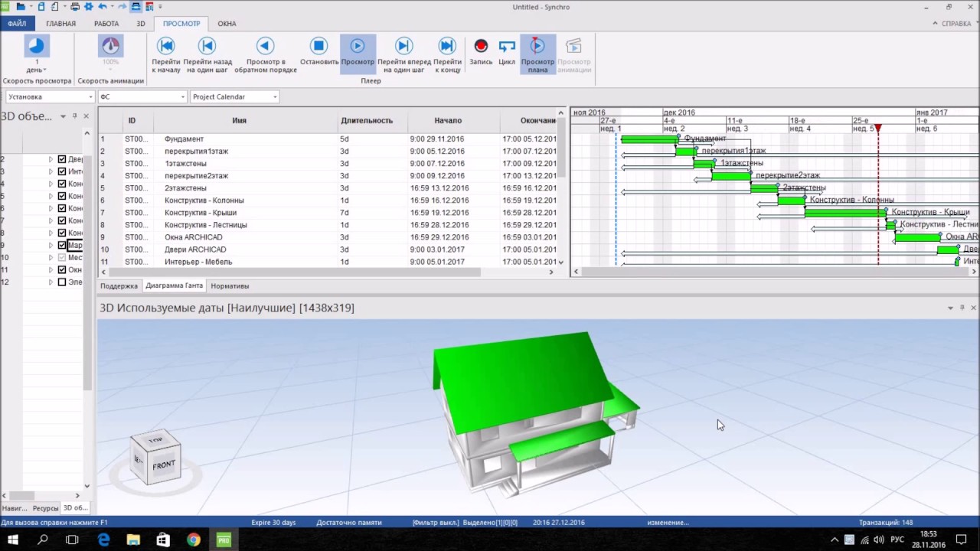
Task: Click the print icon in quick access toolbar
Action: click(74, 7)
